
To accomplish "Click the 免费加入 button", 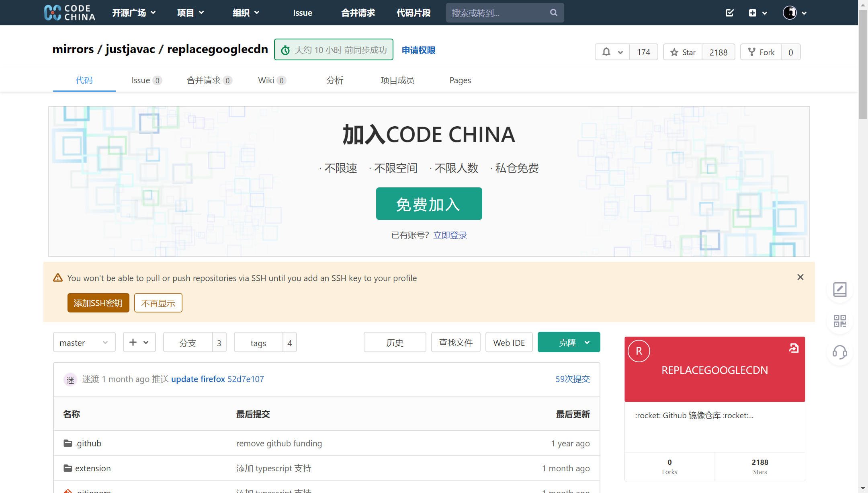I will click(429, 203).
